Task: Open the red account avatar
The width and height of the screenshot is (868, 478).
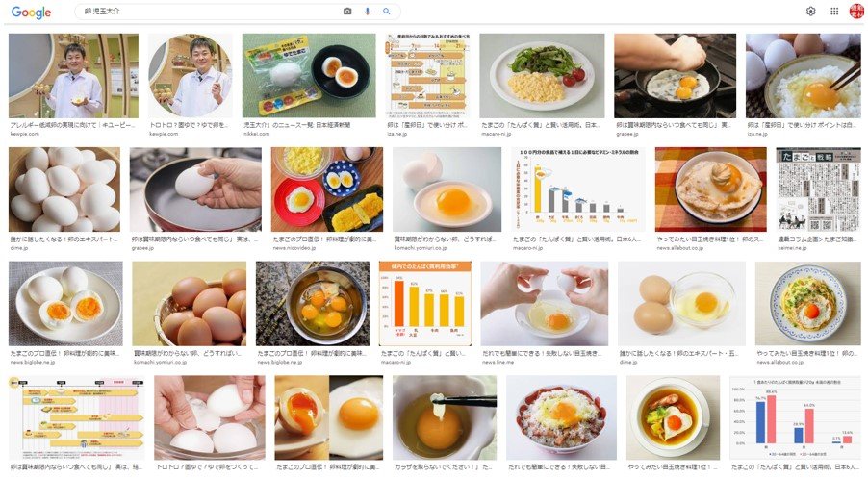Action: tap(856, 12)
